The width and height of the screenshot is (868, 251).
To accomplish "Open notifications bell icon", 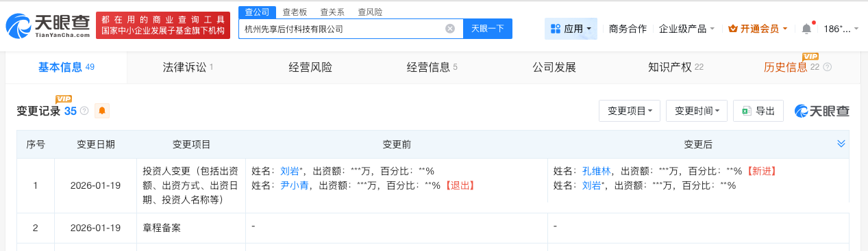I will coord(806,29).
